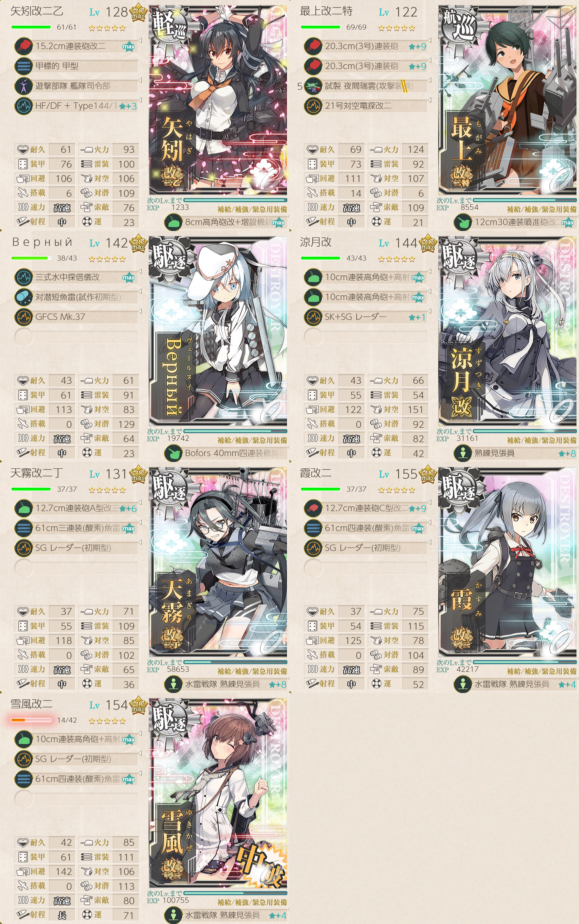Expand arrow beside 20.3cm(3号)連装砲 first slot
The height and width of the screenshot is (924, 579).
click(429, 41)
